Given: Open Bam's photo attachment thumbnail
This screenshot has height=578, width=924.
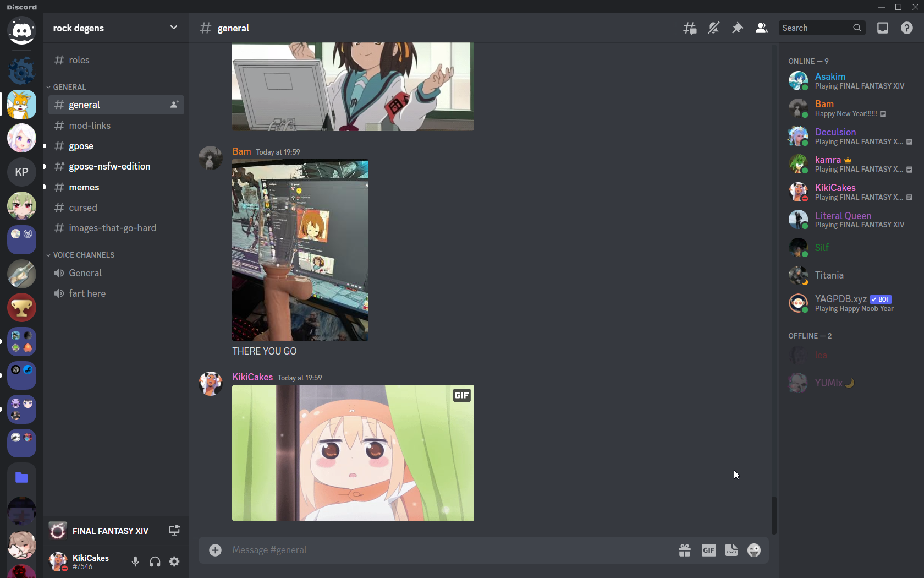Looking at the screenshot, I should (300, 250).
